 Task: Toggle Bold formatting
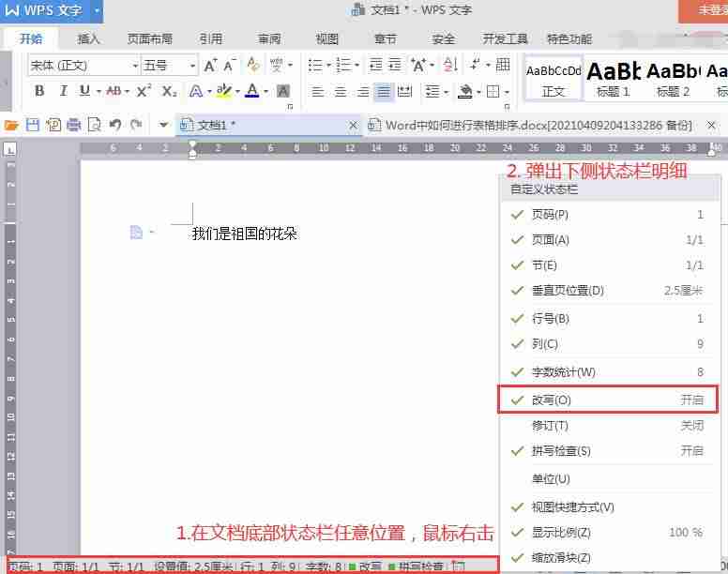click(x=39, y=91)
